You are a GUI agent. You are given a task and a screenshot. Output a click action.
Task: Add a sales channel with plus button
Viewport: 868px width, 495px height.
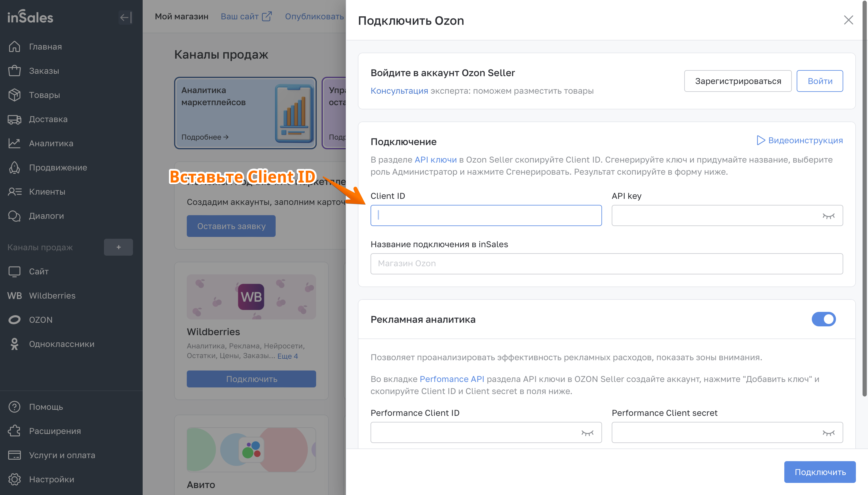tap(118, 247)
